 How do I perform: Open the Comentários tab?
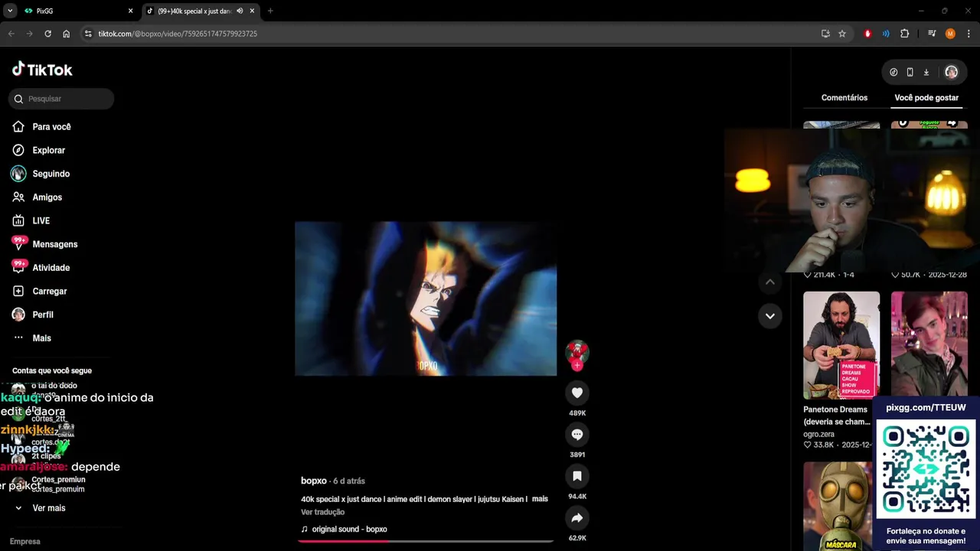tap(844, 98)
